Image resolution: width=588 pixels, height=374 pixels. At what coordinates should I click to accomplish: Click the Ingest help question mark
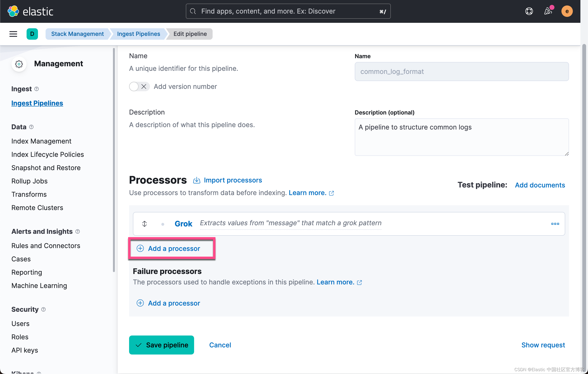[x=37, y=89]
